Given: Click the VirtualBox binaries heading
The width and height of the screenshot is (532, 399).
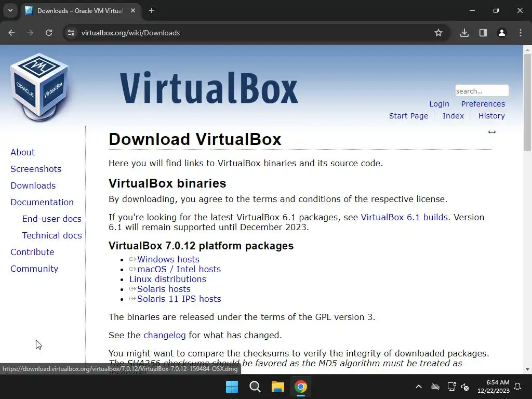Looking at the screenshot, I should point(167,183).
